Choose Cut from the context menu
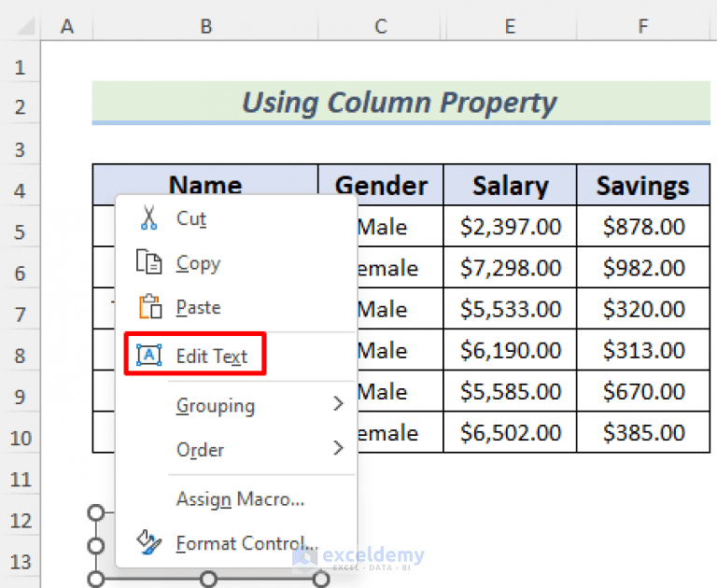 [235, 218]
